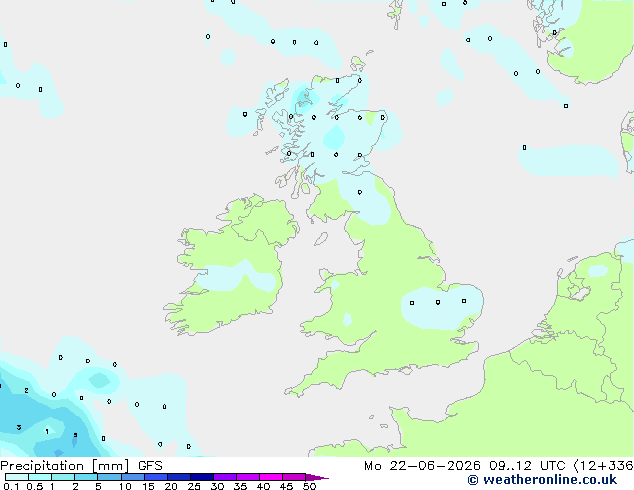This screenshot has height=490, width=634.
Task: Click the legend tick label '25'
Action: pyautogui.click(x=194, y=486)
